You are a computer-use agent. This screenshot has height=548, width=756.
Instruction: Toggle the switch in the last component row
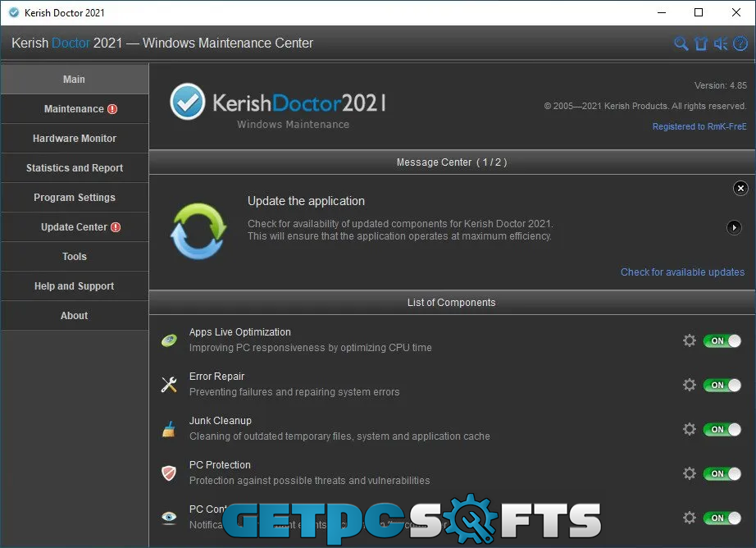pos(722,518)
